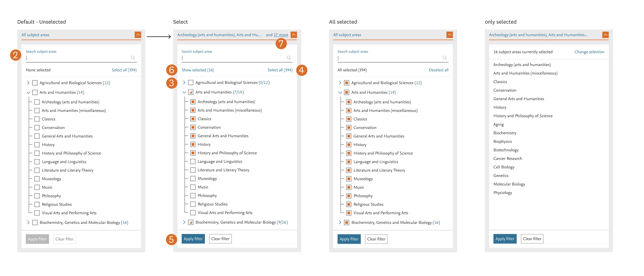Uncheck Philosophy in All selected panel
644x276 pixels.
click(349, 196)
